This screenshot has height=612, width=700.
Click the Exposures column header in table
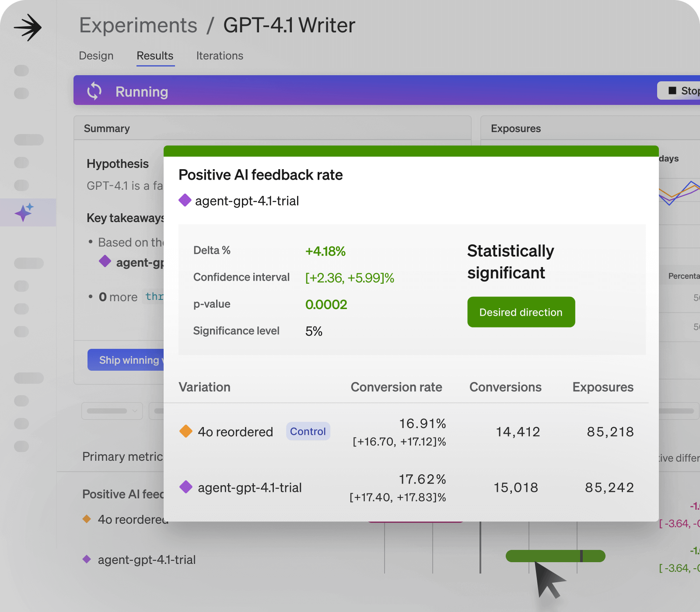coord(603,387)
